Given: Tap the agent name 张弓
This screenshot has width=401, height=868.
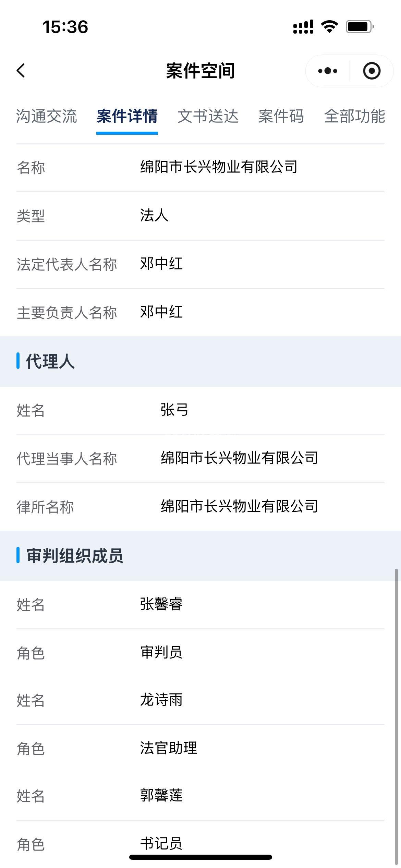Looking at the screenshot, I should [174, 410].
